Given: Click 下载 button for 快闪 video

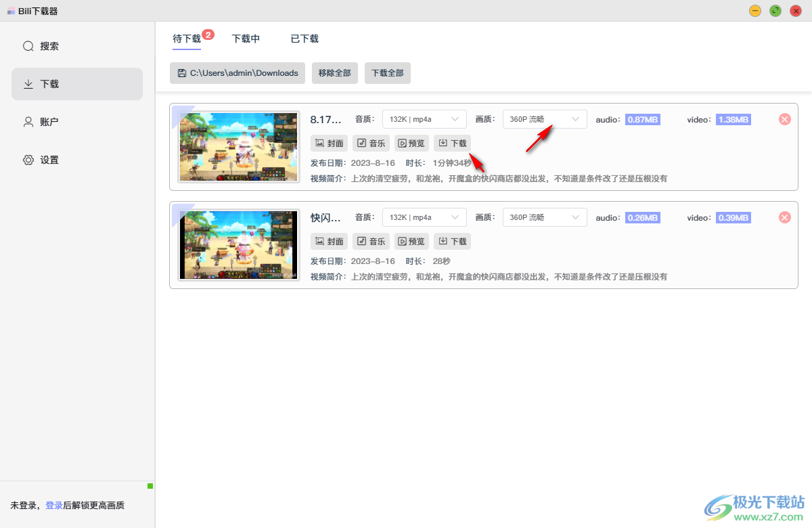Looking at the screenshot, I should coord(452,242).
